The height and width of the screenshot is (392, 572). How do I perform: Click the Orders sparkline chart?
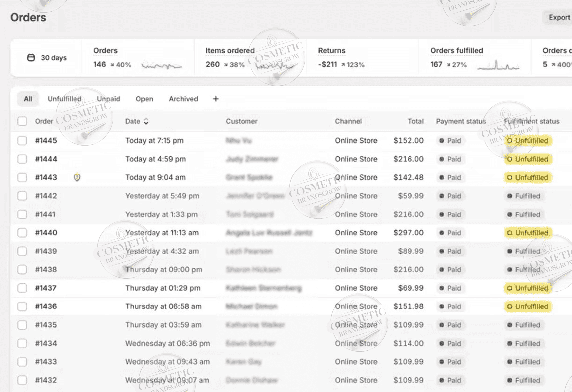point(162,65)
